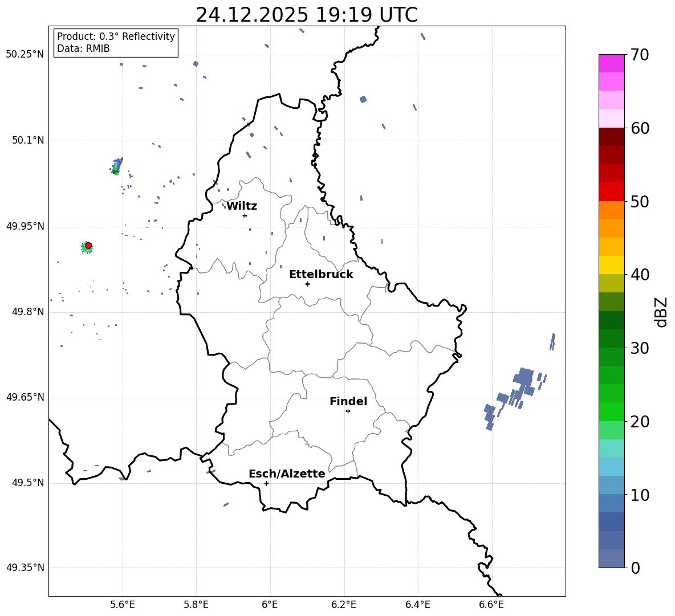Pick the slate-blue bottom colorbar segment
675x616 pixels.
[x=612, y=558]
